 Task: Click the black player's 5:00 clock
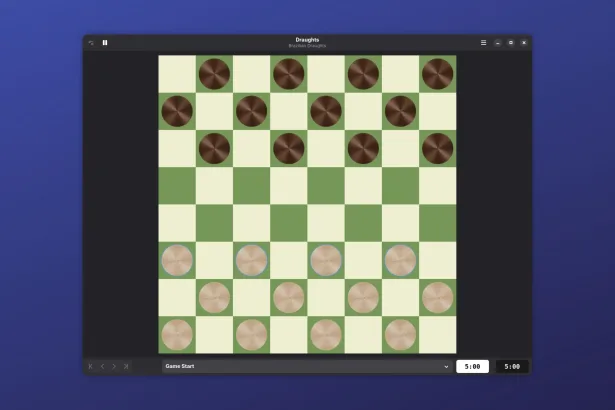512,367
